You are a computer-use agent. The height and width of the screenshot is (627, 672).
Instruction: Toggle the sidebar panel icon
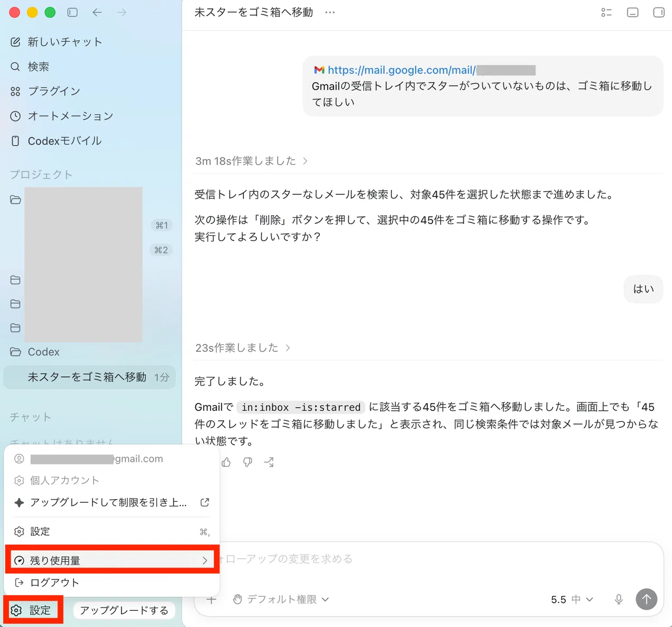(72, 12)
